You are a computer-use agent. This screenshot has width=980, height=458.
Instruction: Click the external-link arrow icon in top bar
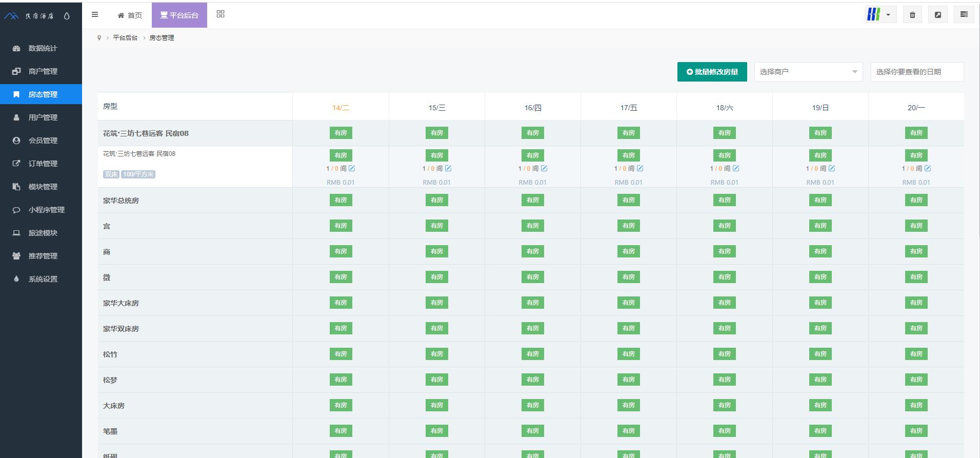[x=937, y=15]
